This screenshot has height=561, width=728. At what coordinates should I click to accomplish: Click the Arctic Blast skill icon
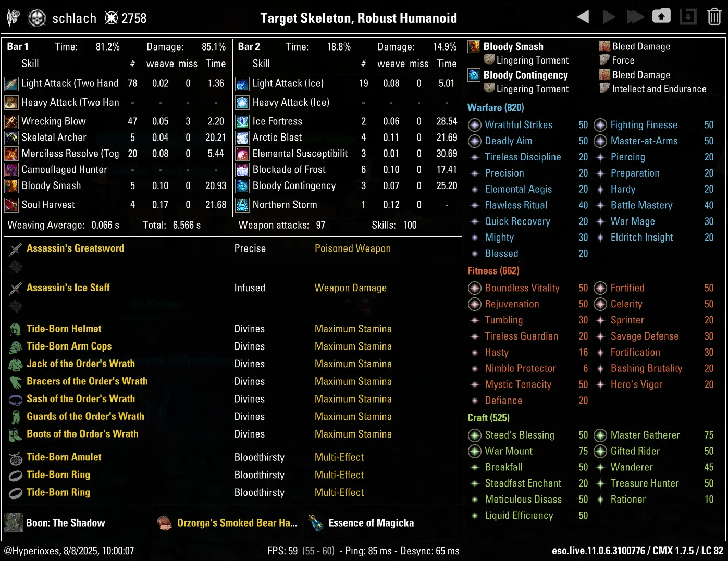[x=242, y=138]
